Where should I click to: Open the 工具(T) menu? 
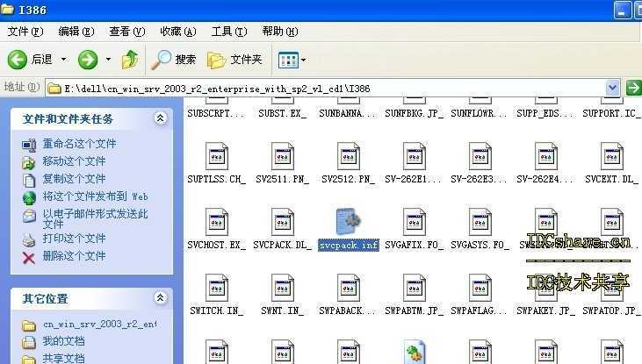229,32
